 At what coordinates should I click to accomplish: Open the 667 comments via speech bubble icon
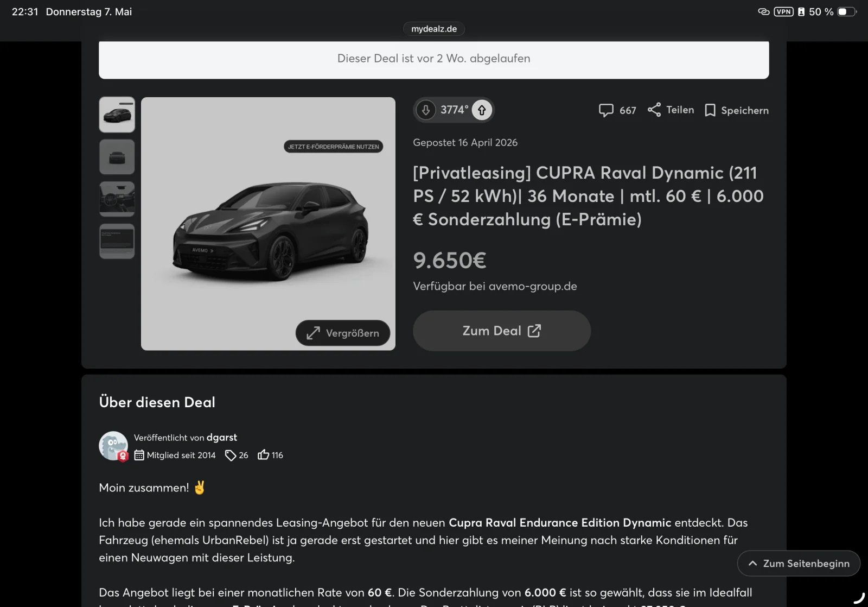[606, 110]
